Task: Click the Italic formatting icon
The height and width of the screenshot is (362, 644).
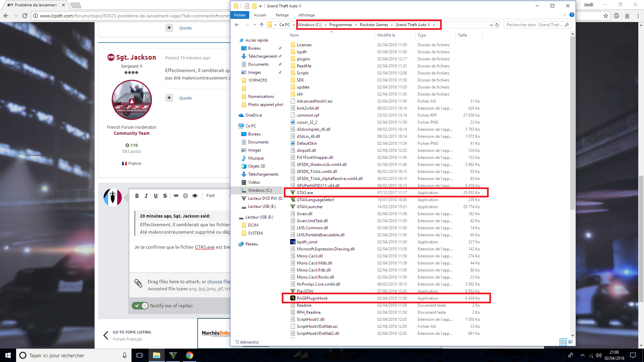Action: (146, 196)
